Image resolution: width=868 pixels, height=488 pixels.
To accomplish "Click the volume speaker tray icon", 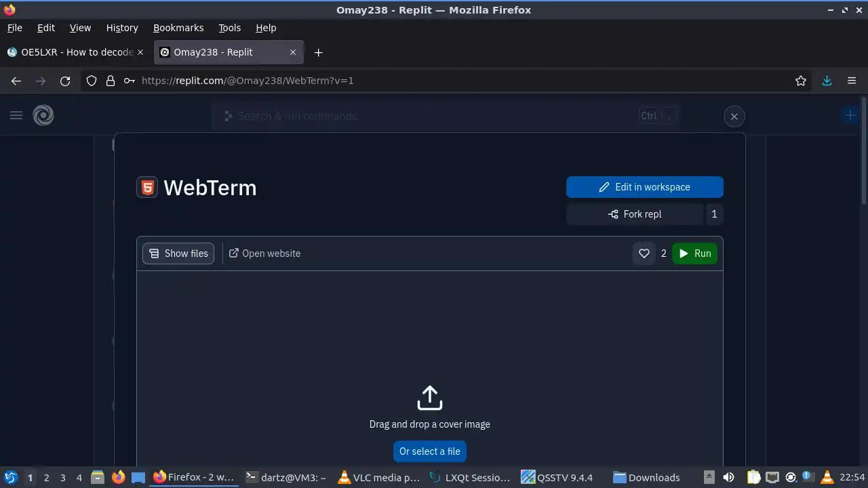I will [x=728, y=477].
